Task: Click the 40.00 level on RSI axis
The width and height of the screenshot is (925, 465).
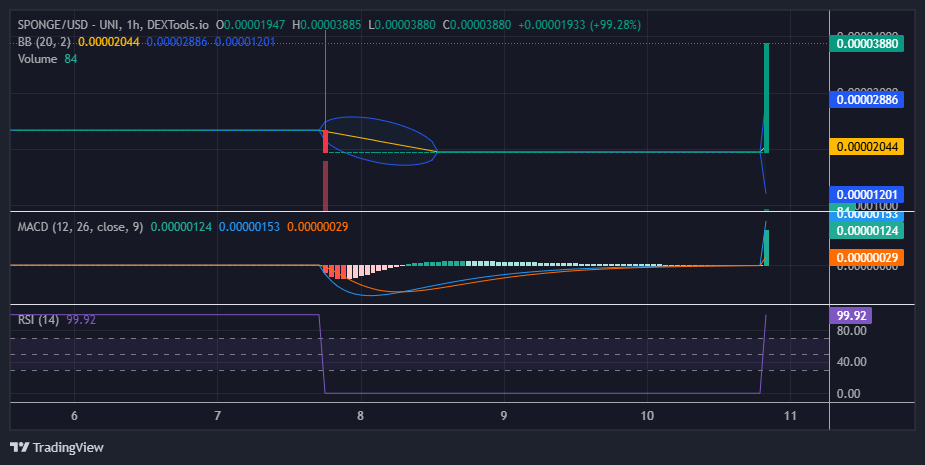Action: (x=851, y=362)
